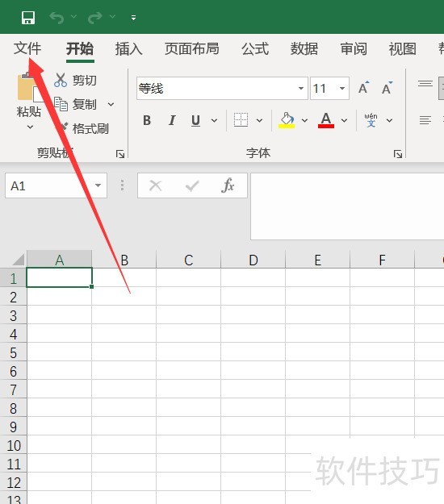
Task: Click the wén phonetic guide icon
Action: tap(371, 120)
